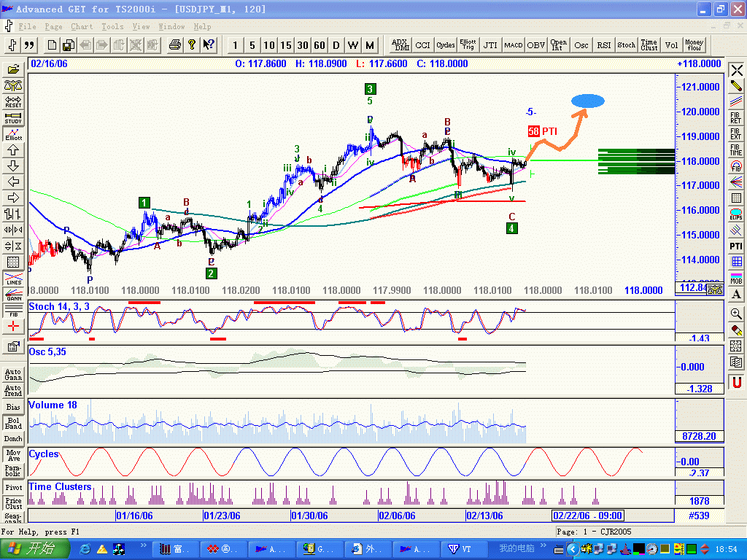Select the text annotation A tool
This screenshot has height=560, width=747.
[736, 295]
